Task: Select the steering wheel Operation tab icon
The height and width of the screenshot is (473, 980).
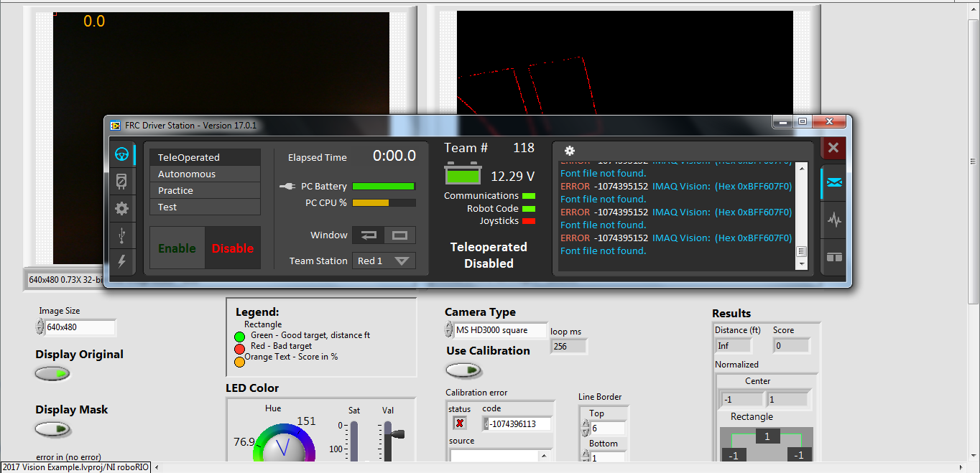Action: coord(123,154)
